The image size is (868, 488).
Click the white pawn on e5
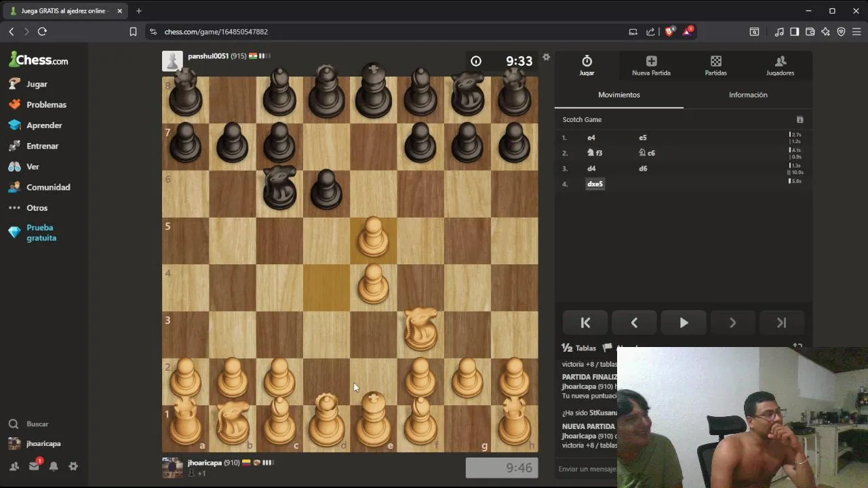pyautogui.click(x=373, y=239)
